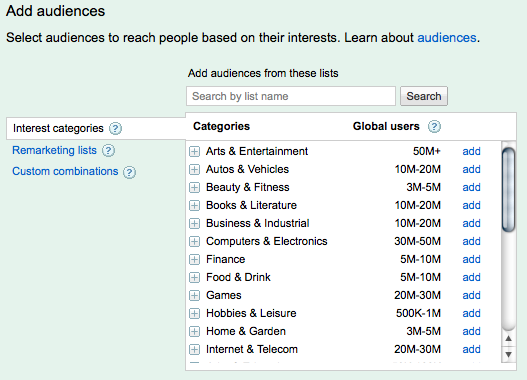Add Autos & Vehicles audience
Viewport: 527px width, 380px height.
(471, 169)
